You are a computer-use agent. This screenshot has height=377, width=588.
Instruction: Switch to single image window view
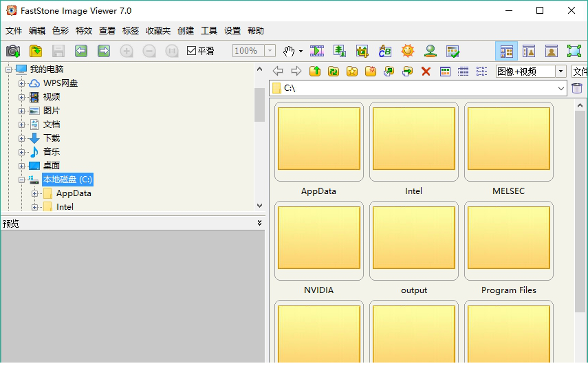coord(552,51)
